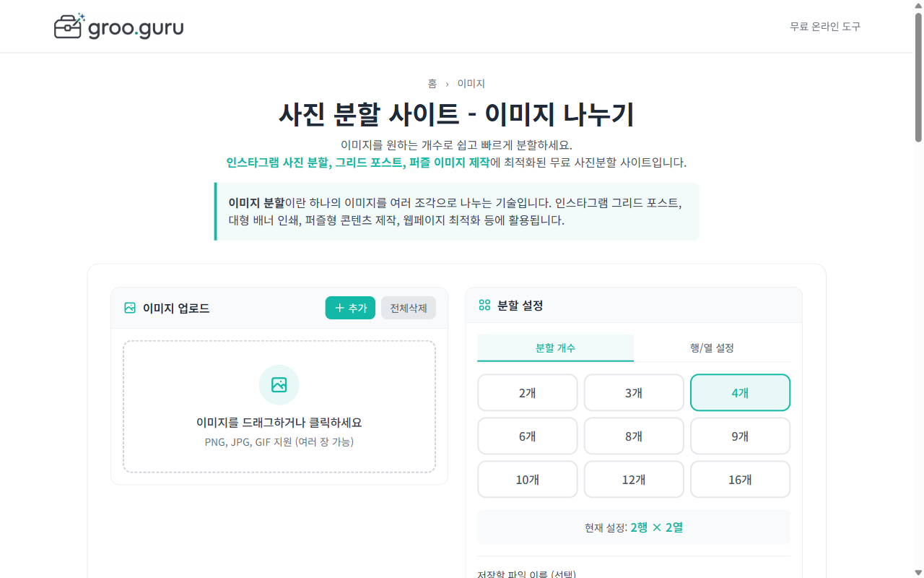
Task: Select the 16개 split option
Action: click(740, 479)
